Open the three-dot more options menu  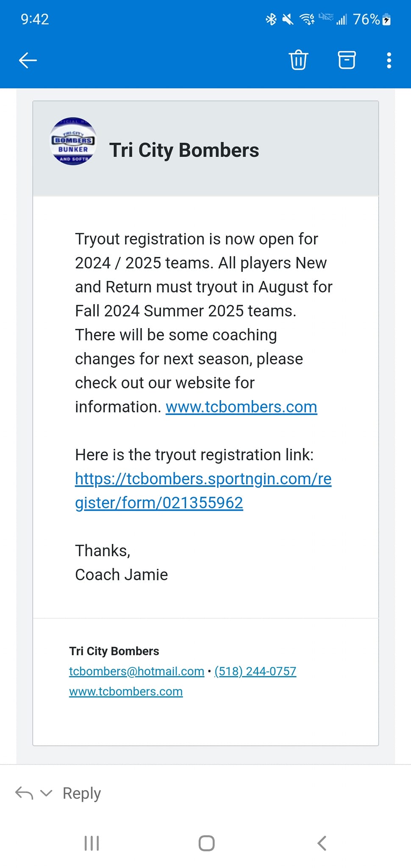pyautogui.click(x=389, y=60)
